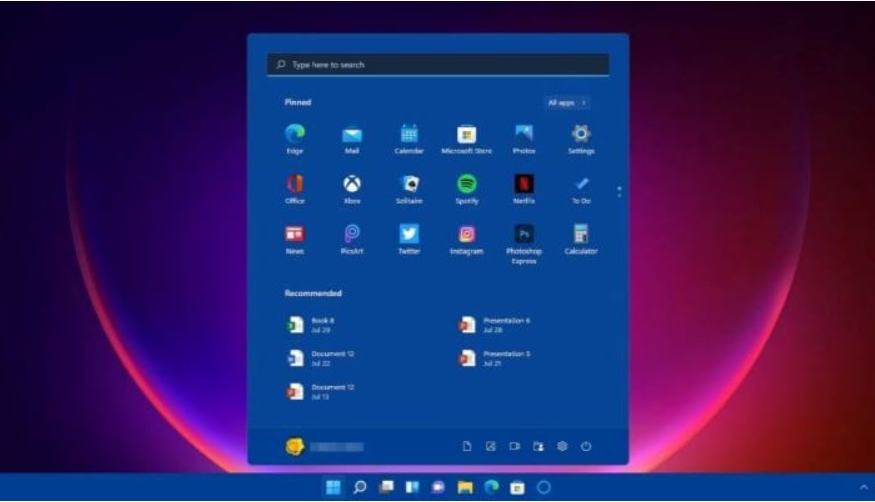875x502 pixels.
Task: Click the pinned apps page indicator dots
Action: [x=619, y=192]
